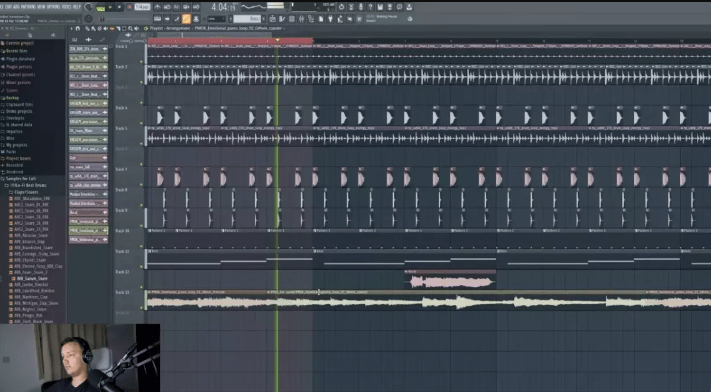Click the save floppy disk icon
The height and width of the screenshot is (392, 711).
click(x=380, y=7)
